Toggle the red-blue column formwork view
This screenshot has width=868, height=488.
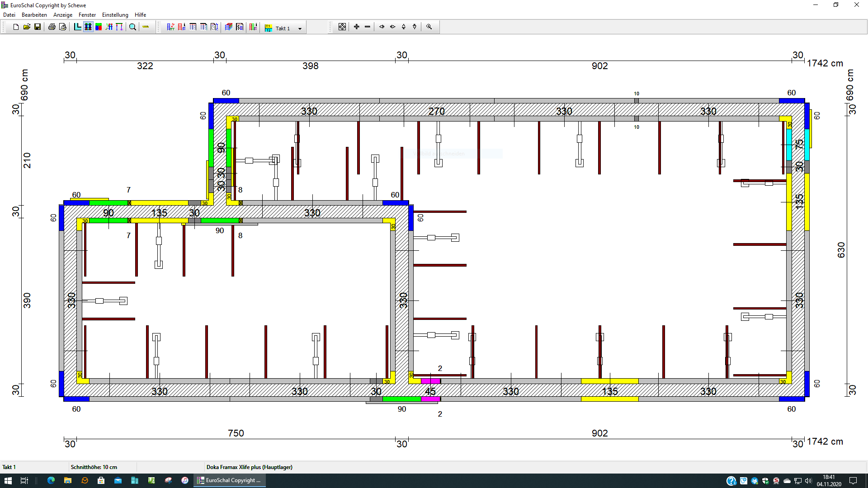pyautogui.click(x=109, y=27)
